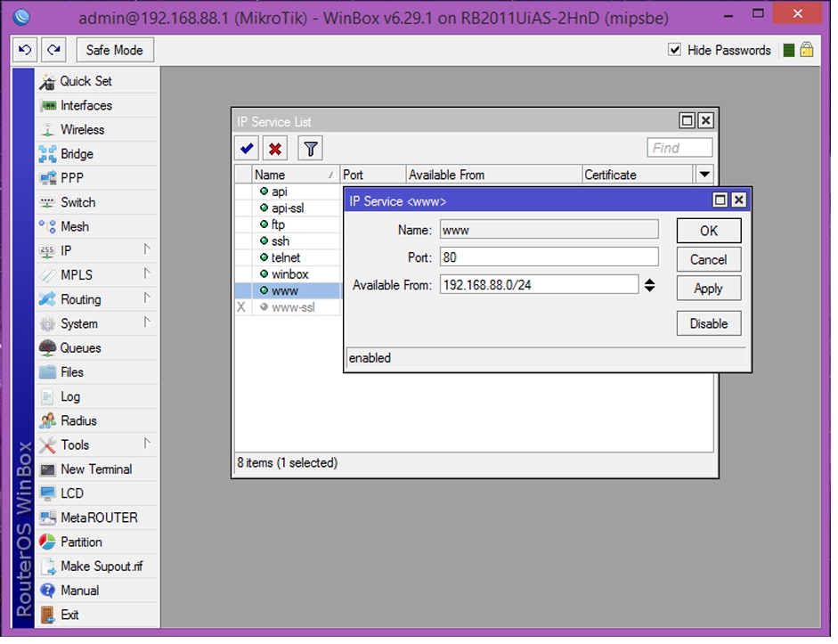Viewport: 838px width, 644px height.
Task: Open the Bridge configuration
Action: [x=98, y=154]
